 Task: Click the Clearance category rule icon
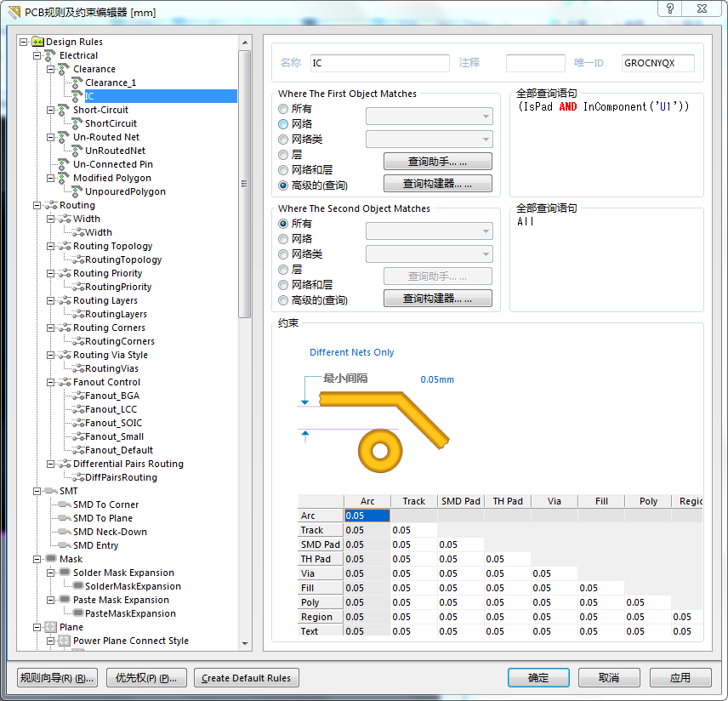coord(64,69)
